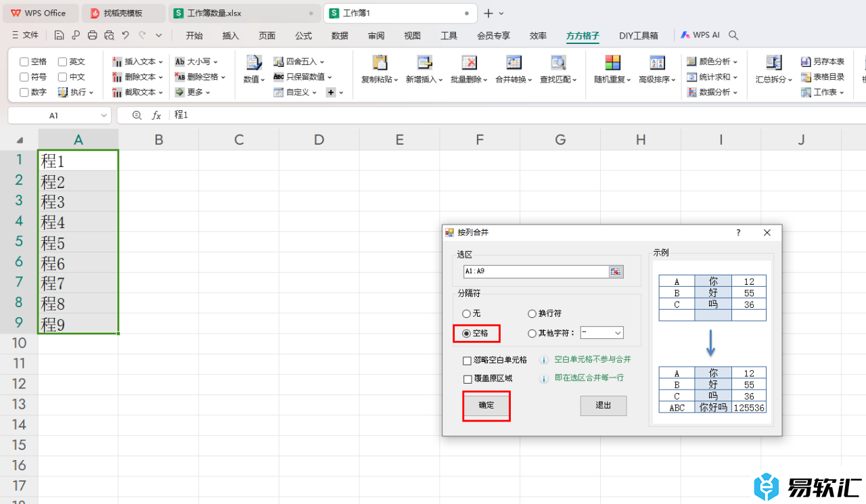
Task: Launch WPS AI assistant
Action: tap(700, 35)
